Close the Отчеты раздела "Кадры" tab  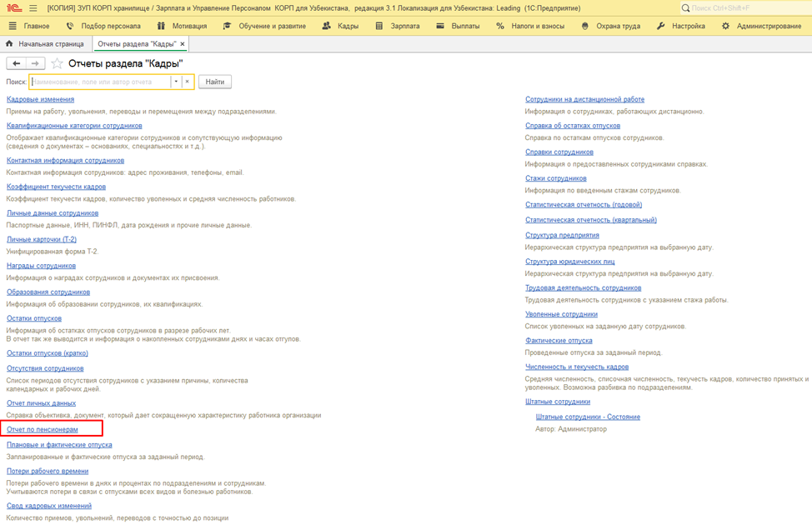tap(183, 43)
